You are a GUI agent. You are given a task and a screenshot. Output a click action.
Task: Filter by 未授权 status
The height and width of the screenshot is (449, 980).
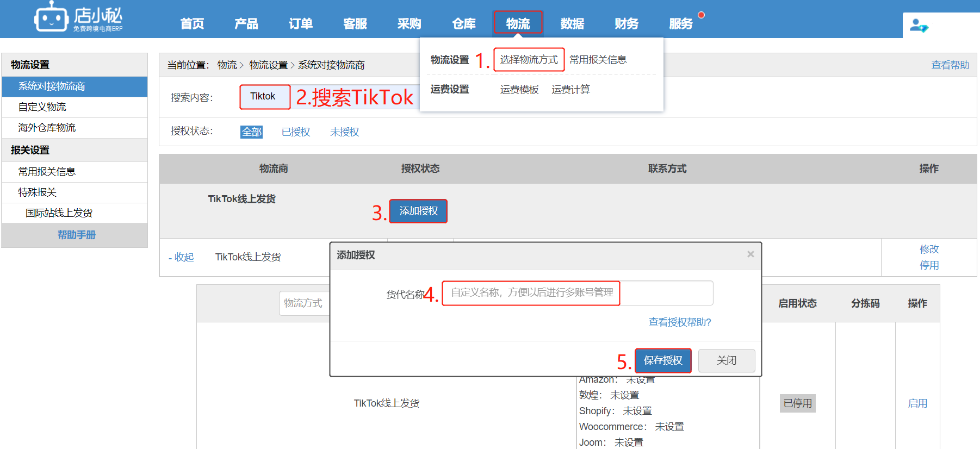[344, 132]
